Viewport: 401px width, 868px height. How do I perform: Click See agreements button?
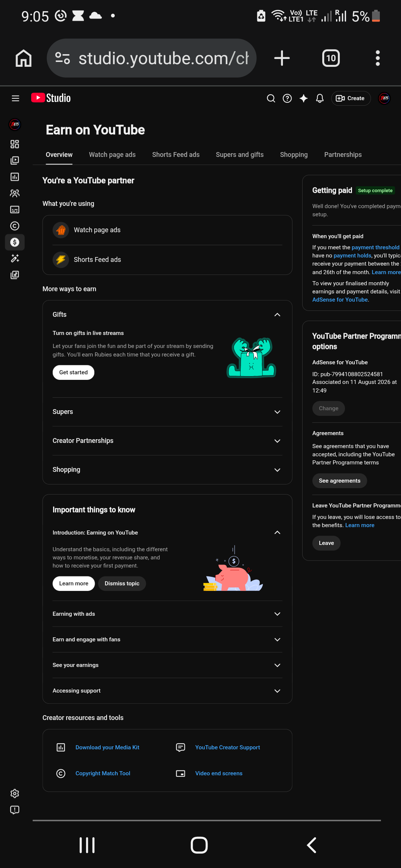point(339,481)
